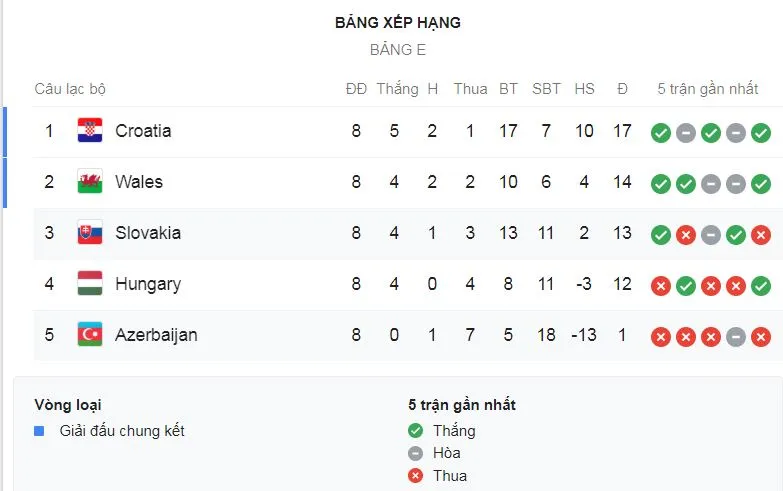Click the blue 'Giải đấu chung kết' legend square

click(39, 431)
